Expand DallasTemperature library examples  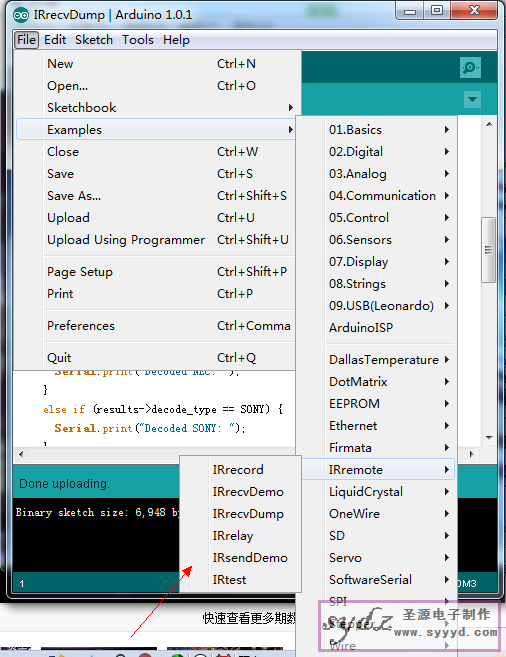(377, 360)
